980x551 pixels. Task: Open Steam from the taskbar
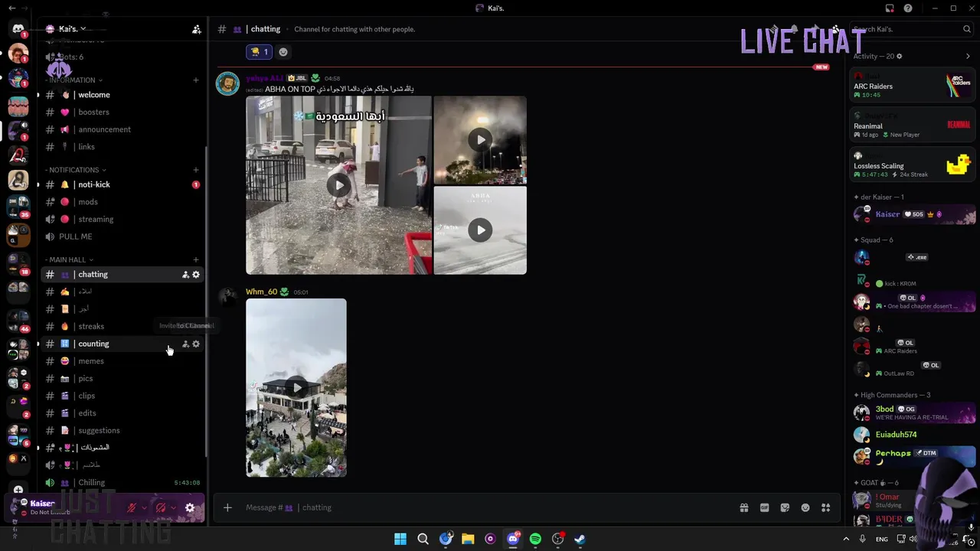[x=580, y=540]
